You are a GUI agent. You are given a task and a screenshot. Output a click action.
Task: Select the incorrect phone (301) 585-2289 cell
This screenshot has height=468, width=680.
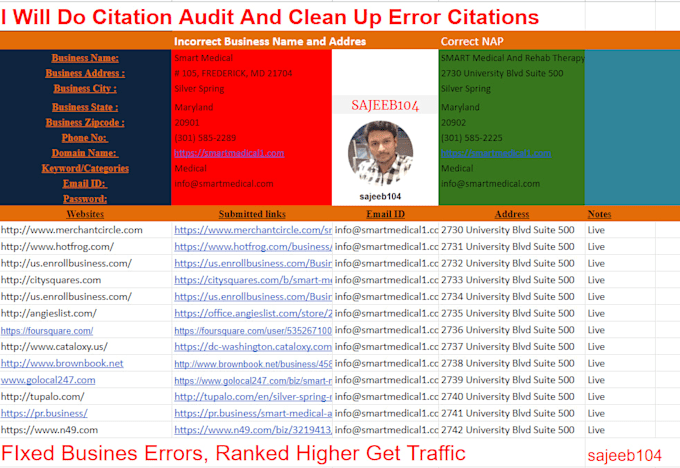252,137
